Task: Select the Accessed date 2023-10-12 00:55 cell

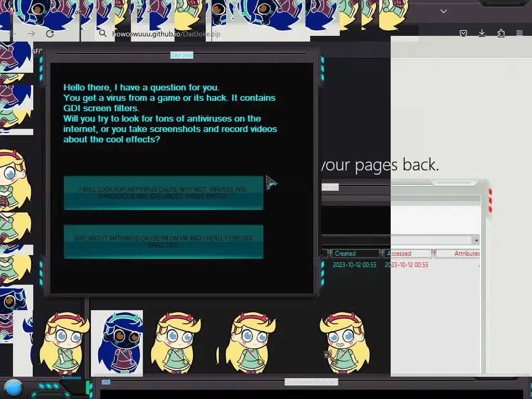Action: 406,264
